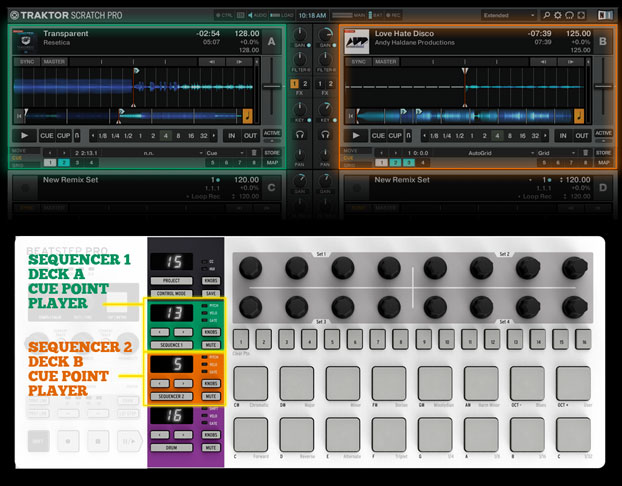Image resolution: width=622 pixels, height=486 pixels.
Task: Toggle flux mode on Deck A
Action: tap(77, 136)
